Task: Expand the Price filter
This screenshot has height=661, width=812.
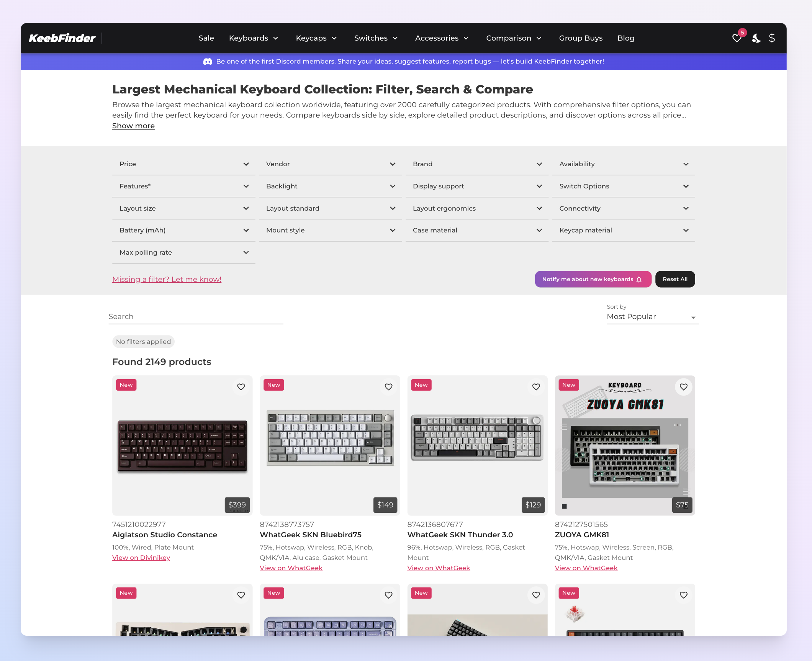Action: (x=184, y=164)
